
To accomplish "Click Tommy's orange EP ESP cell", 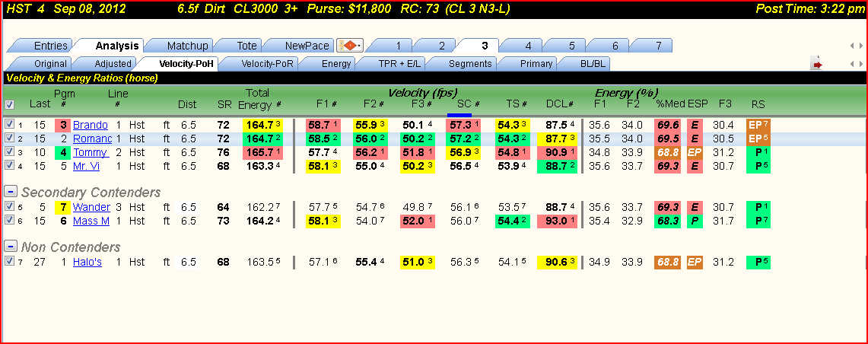I will [x=695, y=152].
